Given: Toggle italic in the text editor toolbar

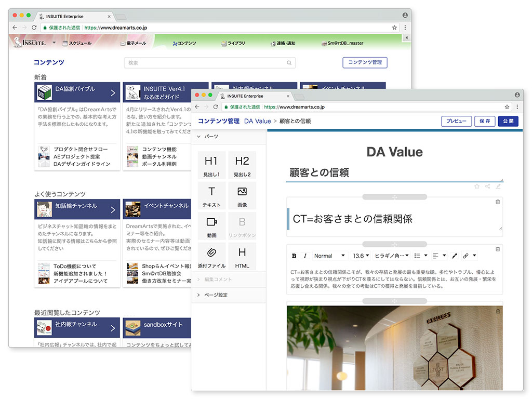Looking at the screenshot, I should (x=305, y=256).
